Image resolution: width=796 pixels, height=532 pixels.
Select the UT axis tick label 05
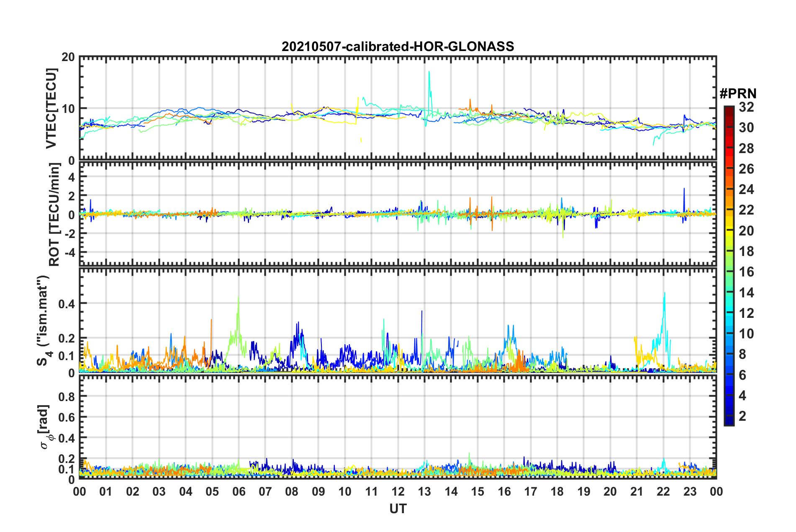212,491
